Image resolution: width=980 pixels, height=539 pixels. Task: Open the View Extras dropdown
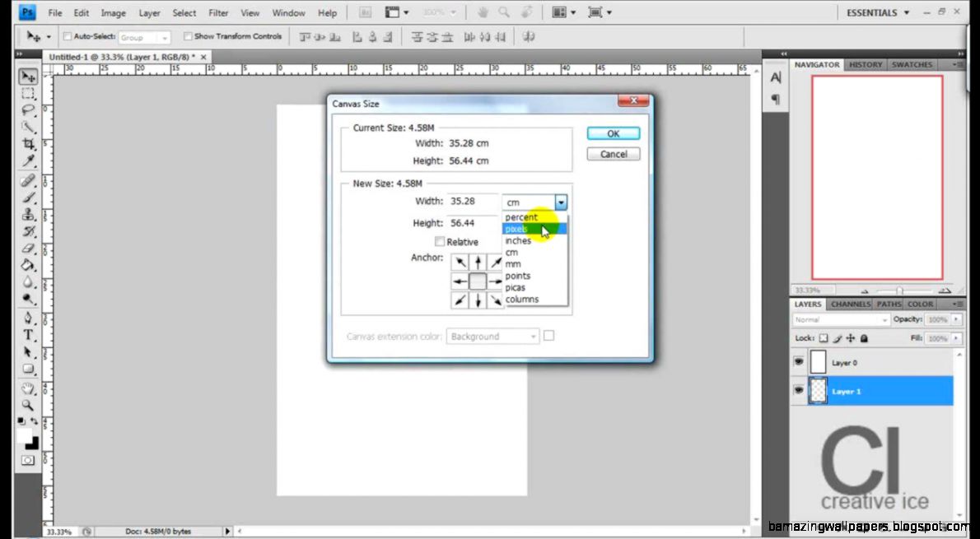pos(398,12)
